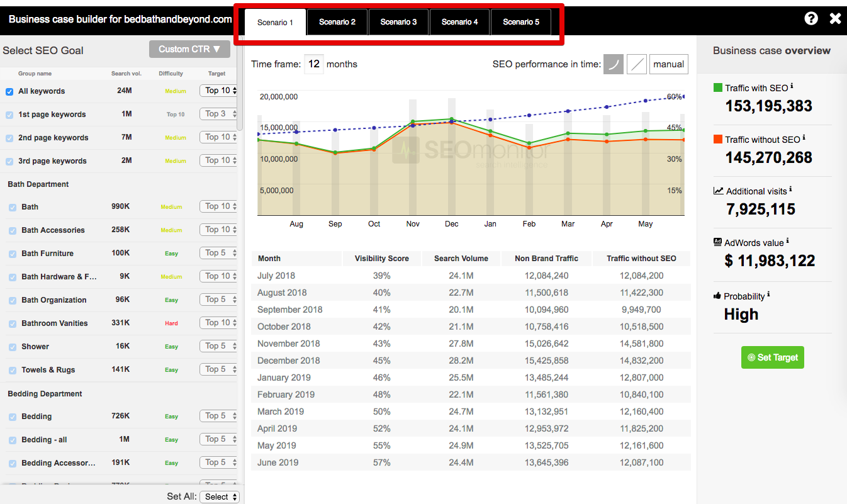This screenshot has height=504, width=847.
Task: Toggle the 2nd page keywords checkbox
Action: pos(9,138)
